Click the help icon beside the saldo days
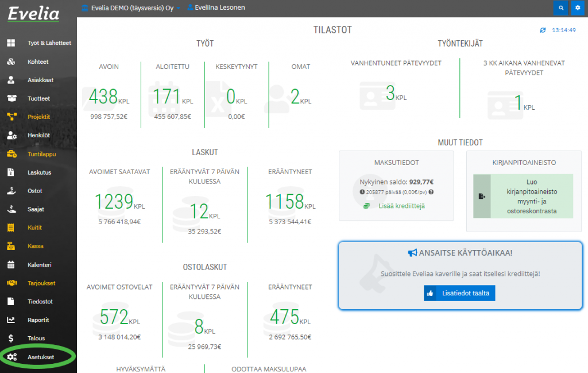Image resolution: width=588 pixels, height=373 pixels. [x=431, y=192]
